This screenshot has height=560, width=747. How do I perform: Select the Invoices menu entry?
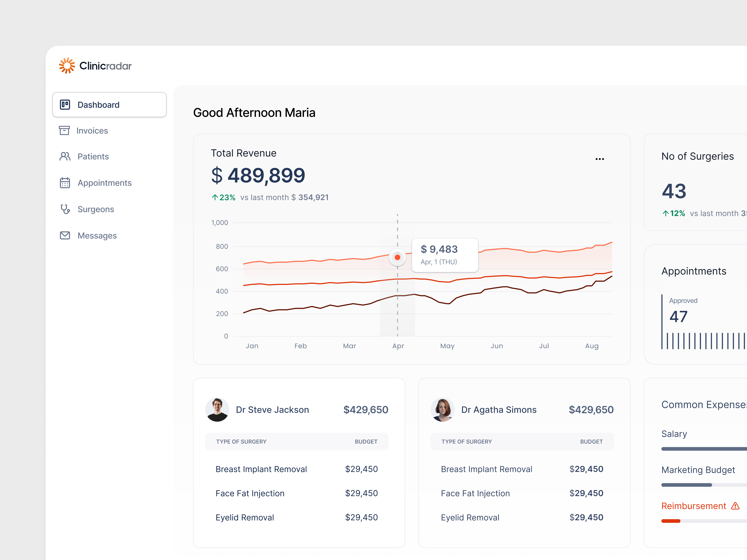(92, 131)
